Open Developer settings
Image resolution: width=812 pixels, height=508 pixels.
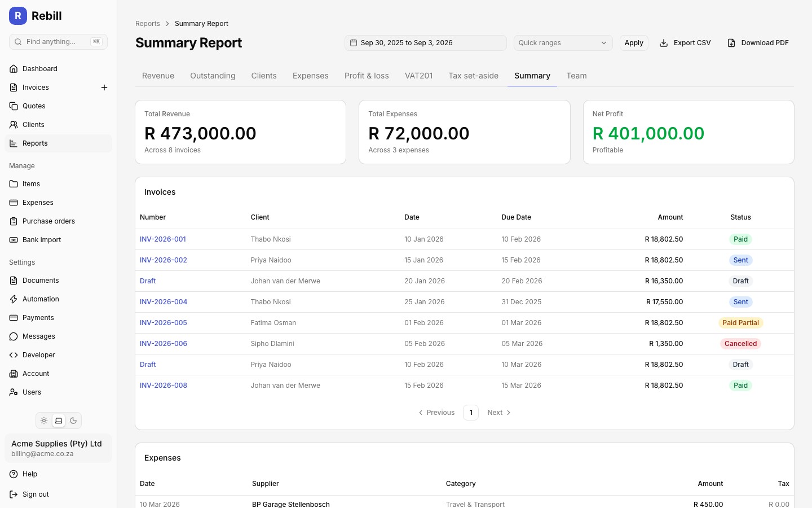[x=58, y=355]
